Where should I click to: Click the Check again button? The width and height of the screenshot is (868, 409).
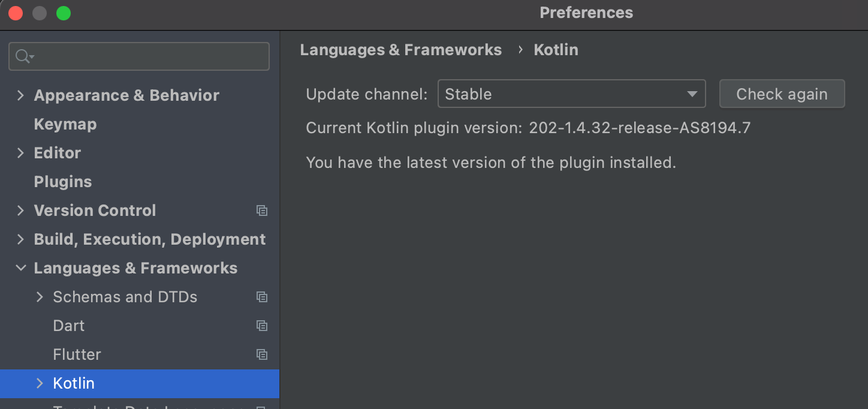[782, 94]
